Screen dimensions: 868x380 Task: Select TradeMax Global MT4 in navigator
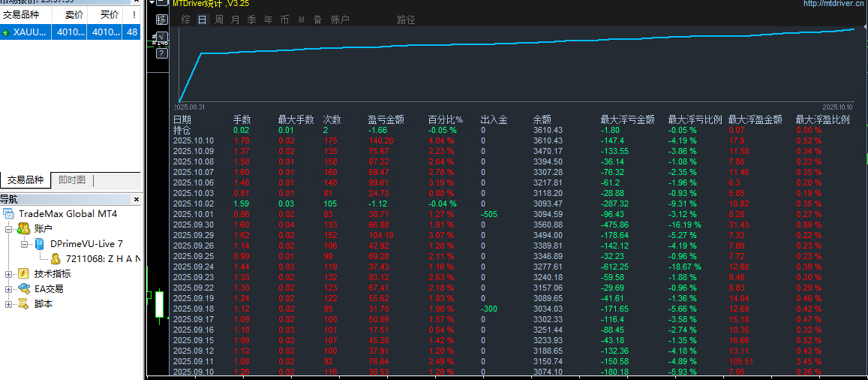pos(68,214)
